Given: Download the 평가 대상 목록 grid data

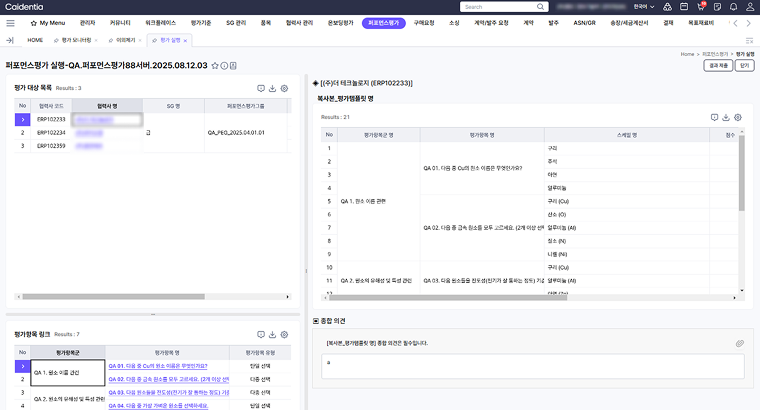Looking at the screenshot, I should 272,88.
